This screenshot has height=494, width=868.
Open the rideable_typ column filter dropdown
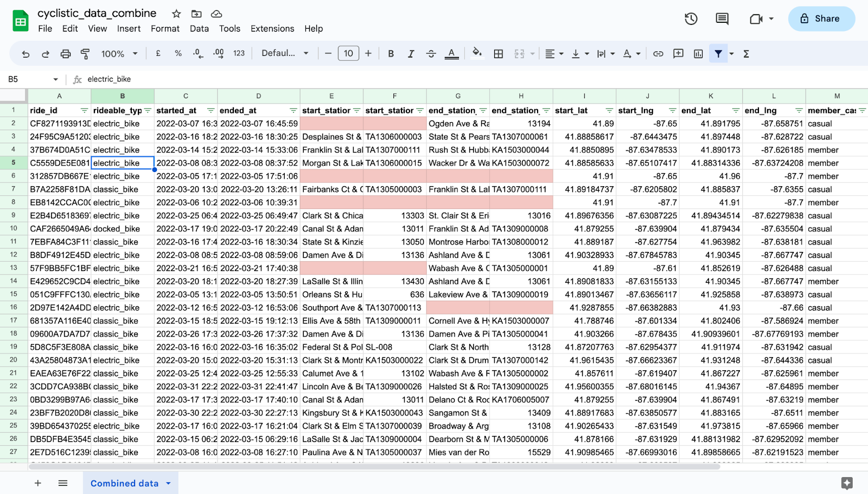click(147, 110)
